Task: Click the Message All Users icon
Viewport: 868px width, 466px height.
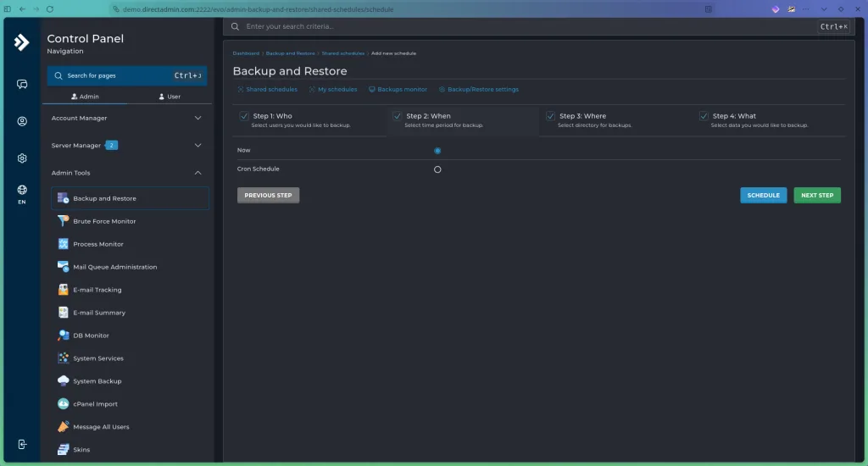Action: 63,427
